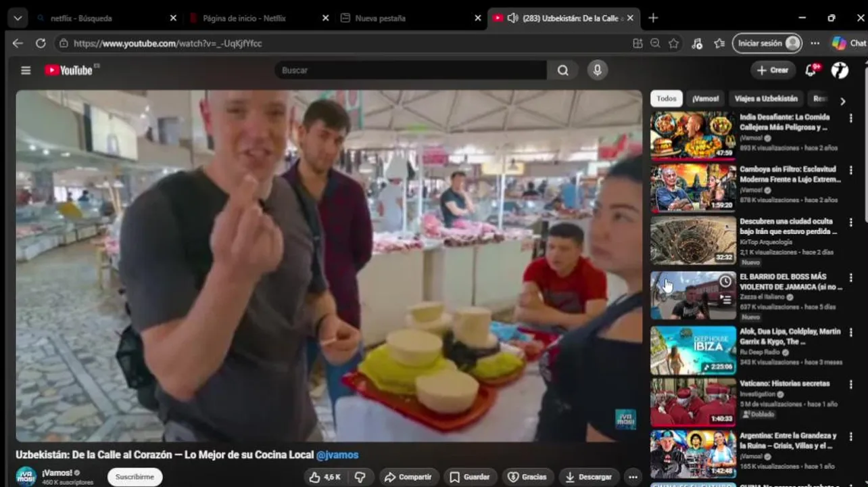The height and width of the screenshot is (487, 868).
Task: Open a new browser tab
Action: (x=653, y=18)
